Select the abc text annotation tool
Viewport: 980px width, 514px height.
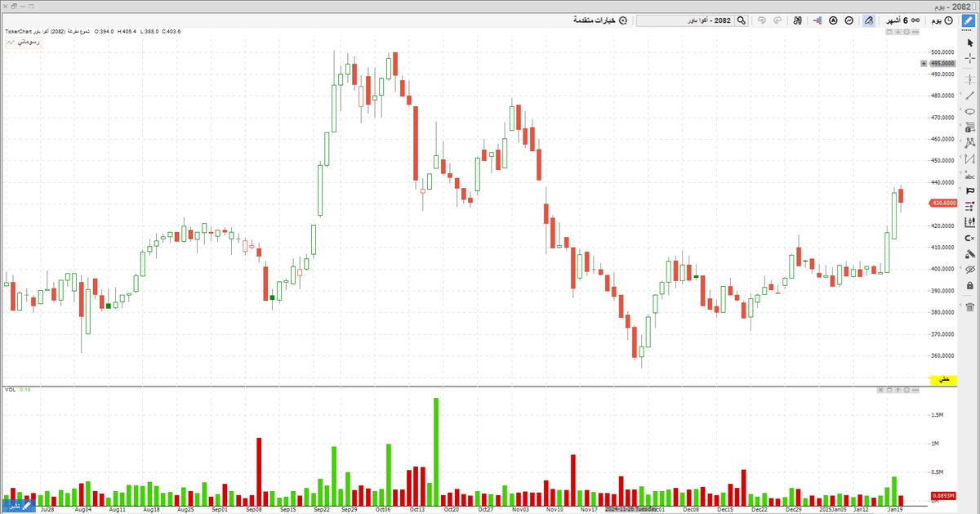pos(969,174)
